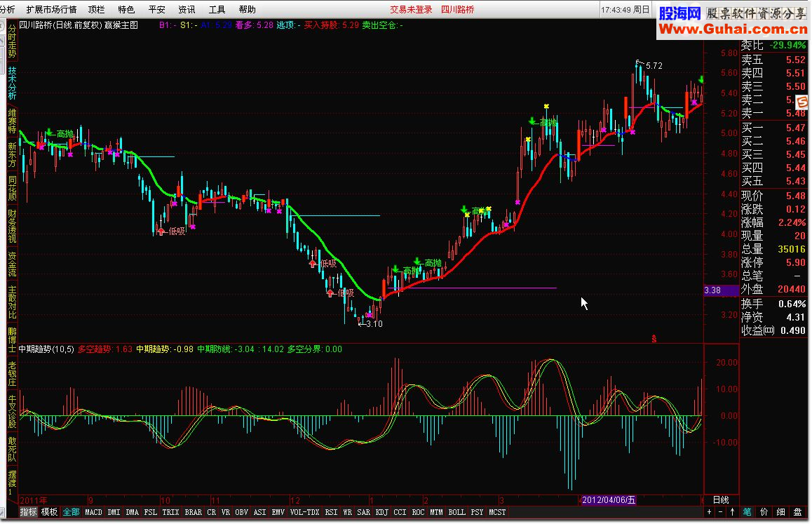Select the 盘 panel tab
Image resolution: width=812 pixels, height=524 pixels.
[x=798, y=512]
